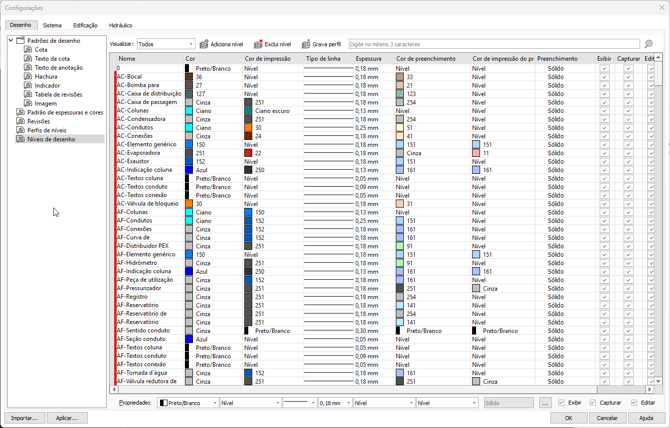This screenshot has width=670, height=428.
Task: Select the Desenho tab
Action: pyautogui.click(x=21, y=25)
